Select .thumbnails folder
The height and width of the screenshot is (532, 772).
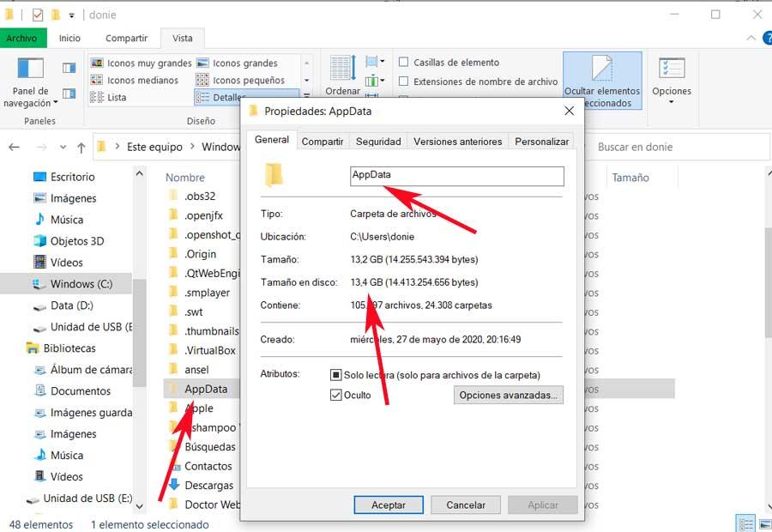pyautogui.click(x=212, y=331)
